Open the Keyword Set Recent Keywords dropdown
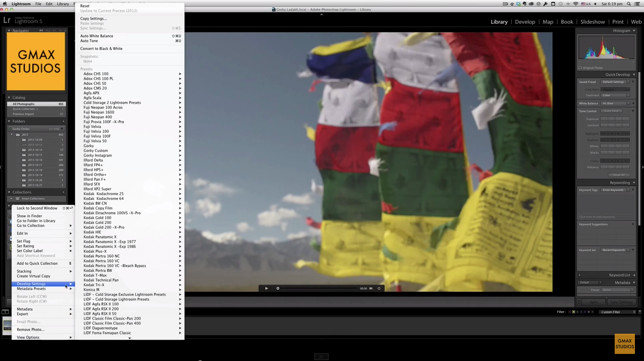This screenshot has height=361, width=644. coord(616,250)
